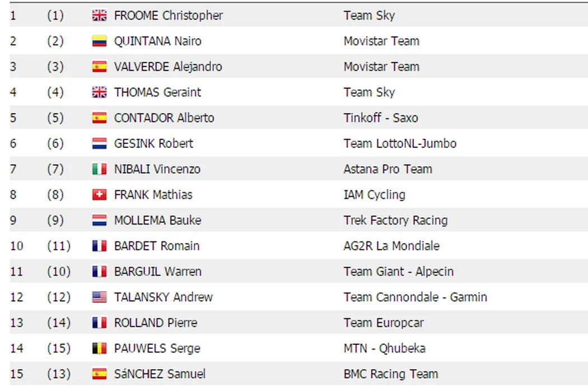The height and width of the screenshot is (392, 588).
Task: Select the Dutch flag beside Gesink Robert
Action: point(99,144)
